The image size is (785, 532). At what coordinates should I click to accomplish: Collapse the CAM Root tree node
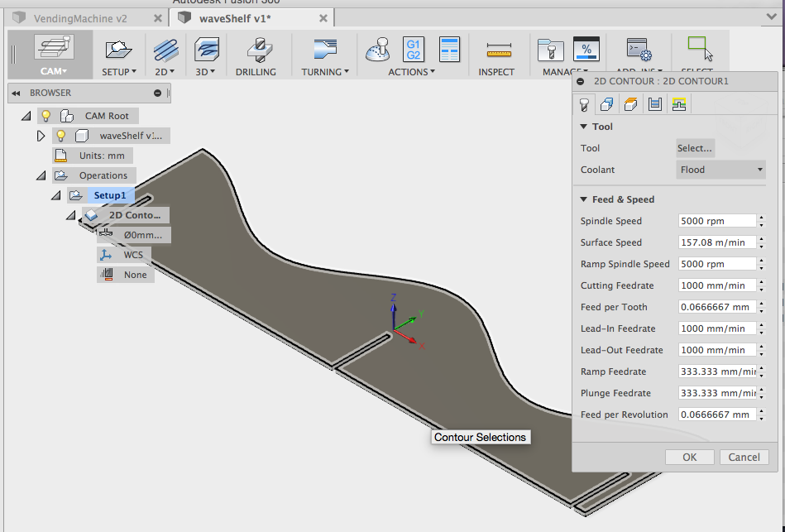[x=26, y=116]
